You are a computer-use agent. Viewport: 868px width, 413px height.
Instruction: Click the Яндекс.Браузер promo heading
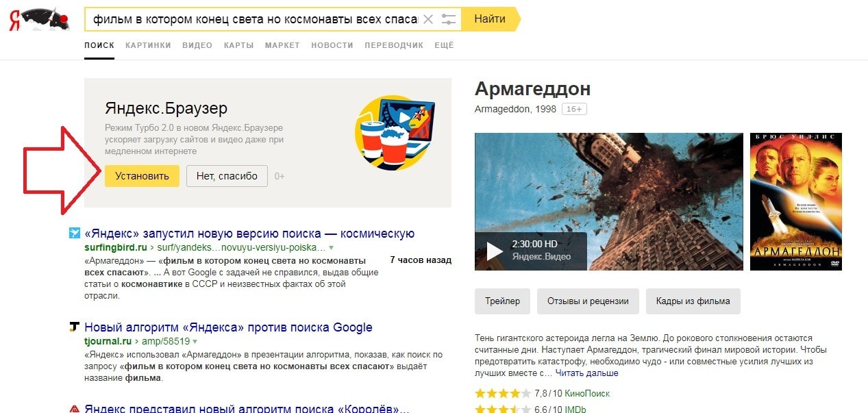click(166, 108)
